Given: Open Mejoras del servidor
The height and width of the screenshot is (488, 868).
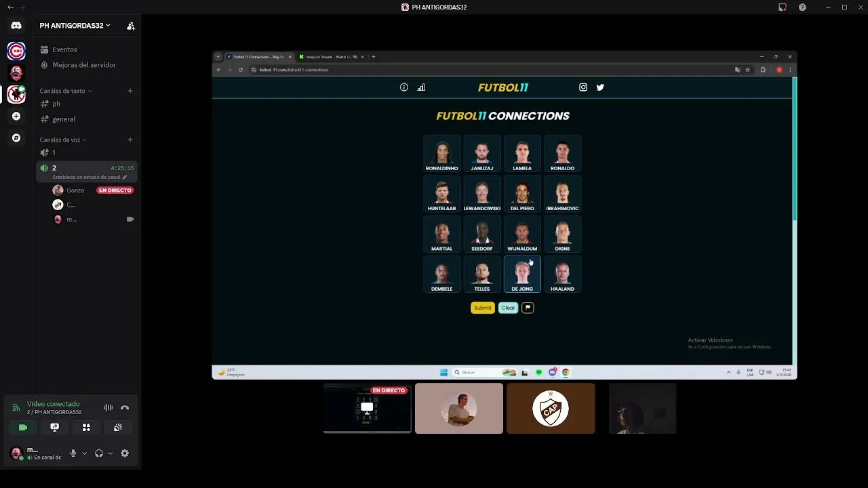Looking at the screenshot, I should [87, 65].
